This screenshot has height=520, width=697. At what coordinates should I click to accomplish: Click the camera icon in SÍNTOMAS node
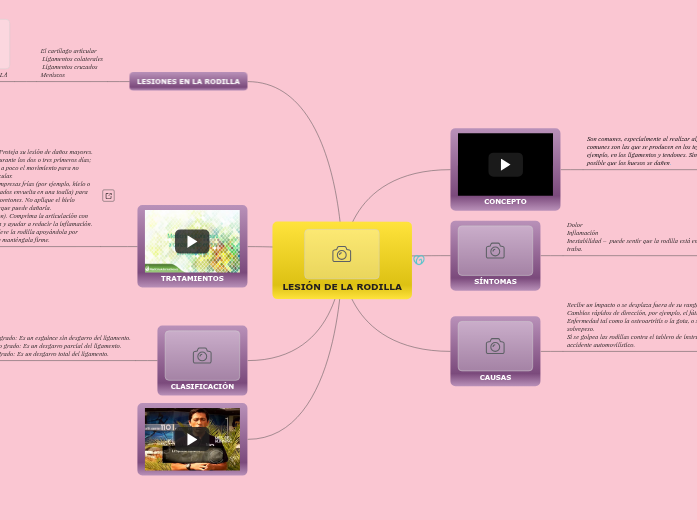tap(495, 250)
